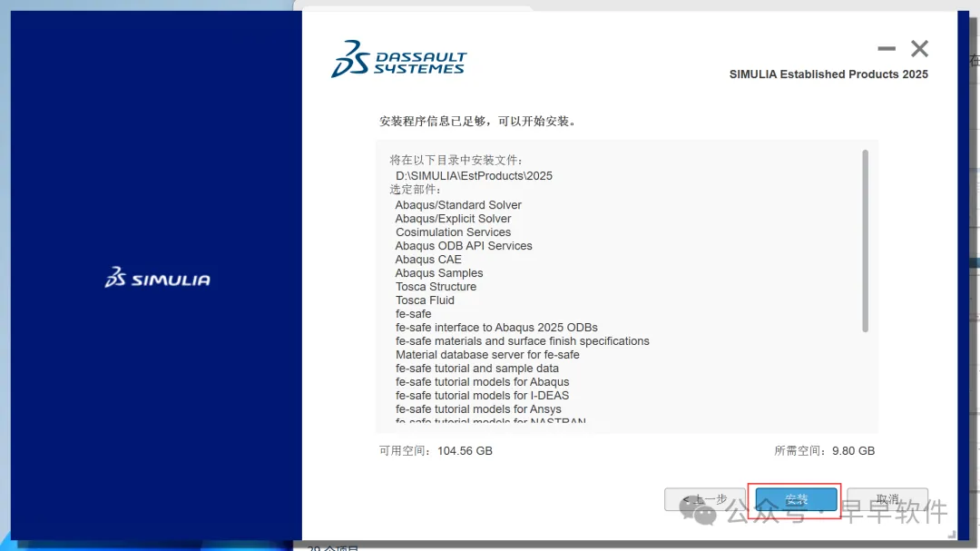
Task: Click the Abaqus ODB API Services entry
Action: click(x=464, y=246)
